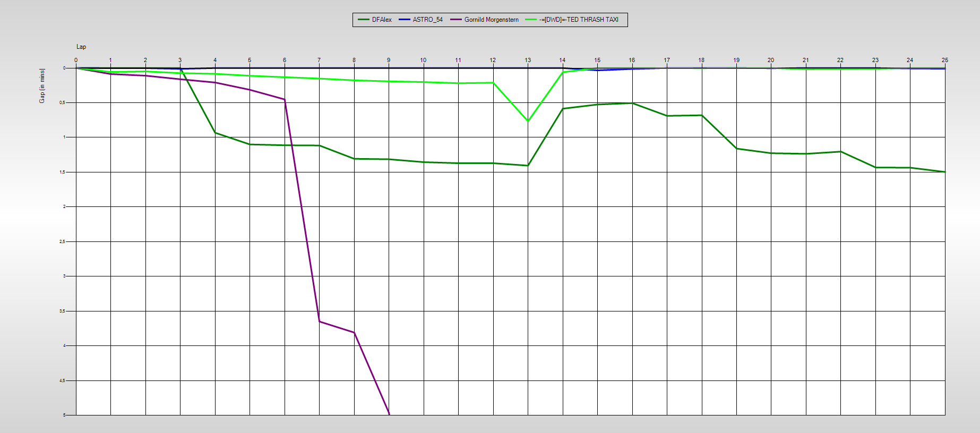980x433 pixels.
Task: Click the Gap (in mins) axis title
Action: pos(42,86)
